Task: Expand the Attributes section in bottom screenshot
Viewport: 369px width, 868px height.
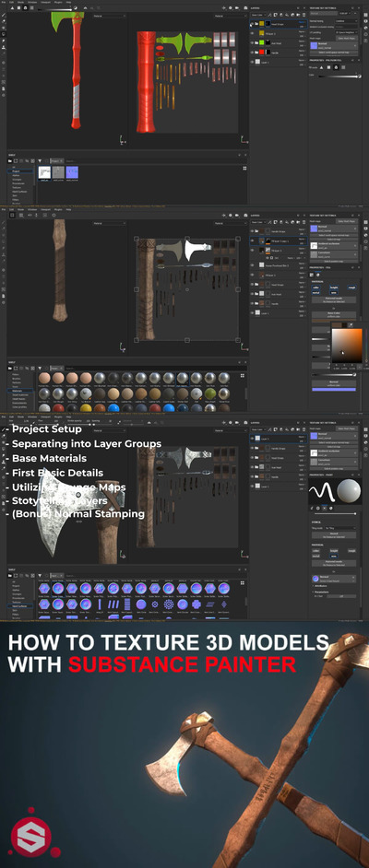Action: (x=321, y=586)
